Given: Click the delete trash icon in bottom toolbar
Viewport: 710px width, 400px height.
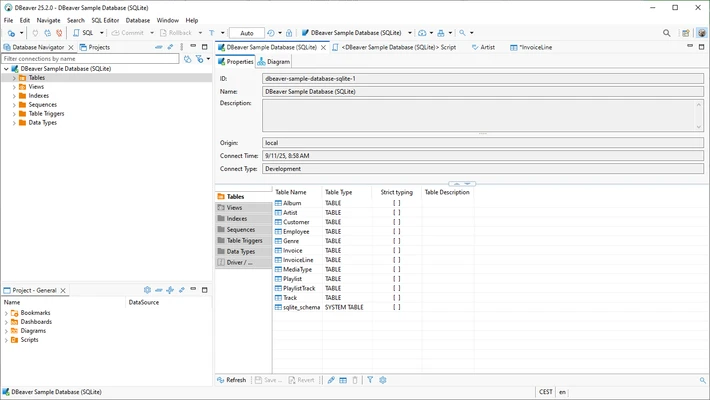Looking at the screenshot, I should 355,380.
